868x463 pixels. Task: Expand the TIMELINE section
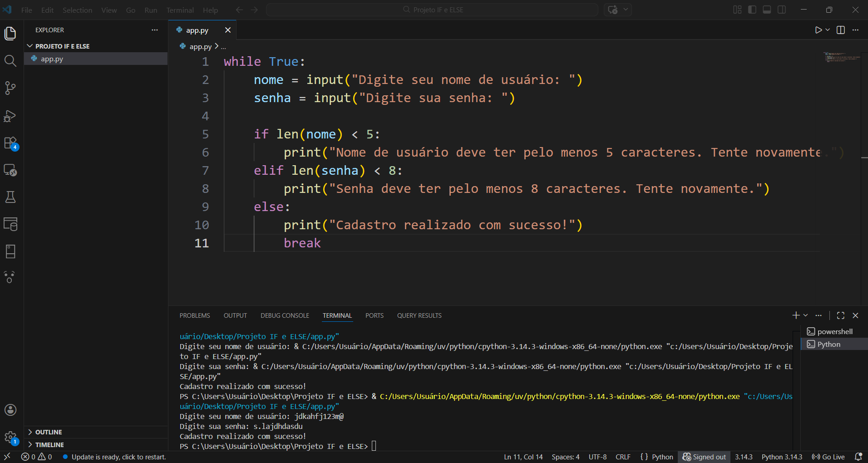pyautogui.click(x=49, y=445)
